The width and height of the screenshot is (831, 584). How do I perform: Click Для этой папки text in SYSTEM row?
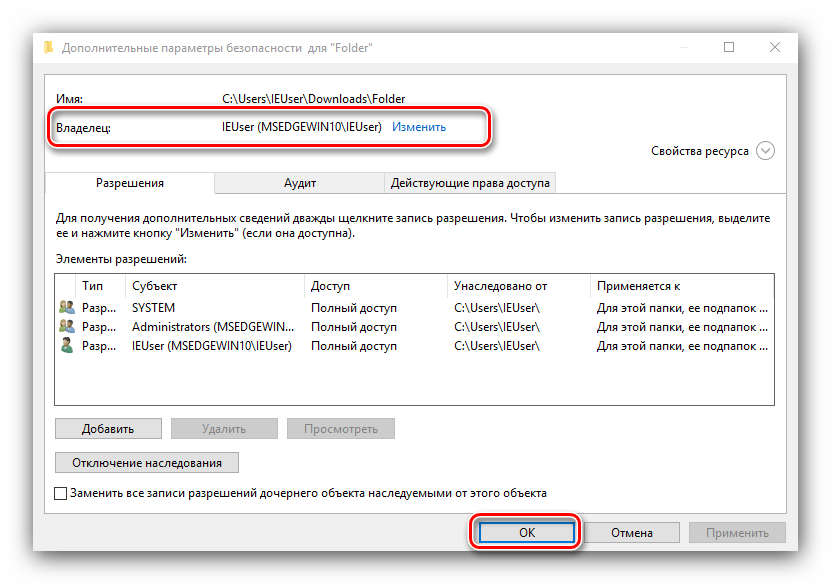click(x=682, y=308)
